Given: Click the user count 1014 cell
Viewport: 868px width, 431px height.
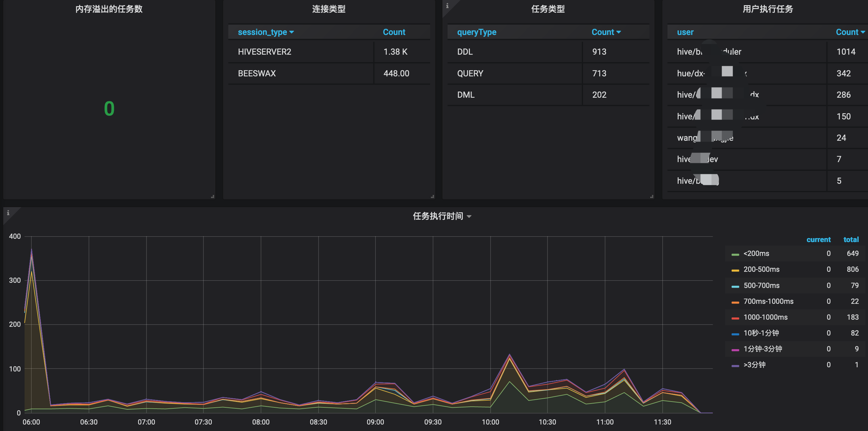Looking at the screenshot, I should (847, 51).
